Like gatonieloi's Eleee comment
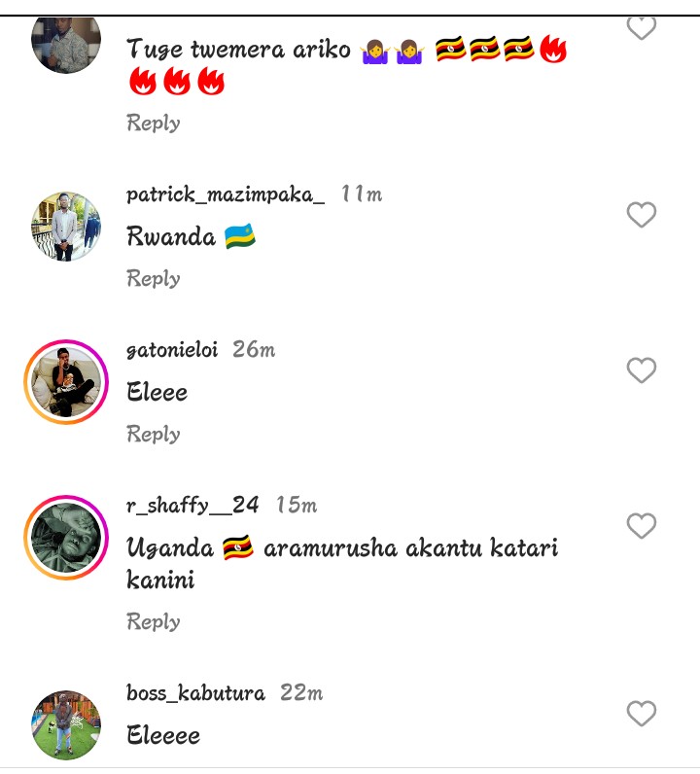This screenshot has width=700, height=774. (641, 370)
